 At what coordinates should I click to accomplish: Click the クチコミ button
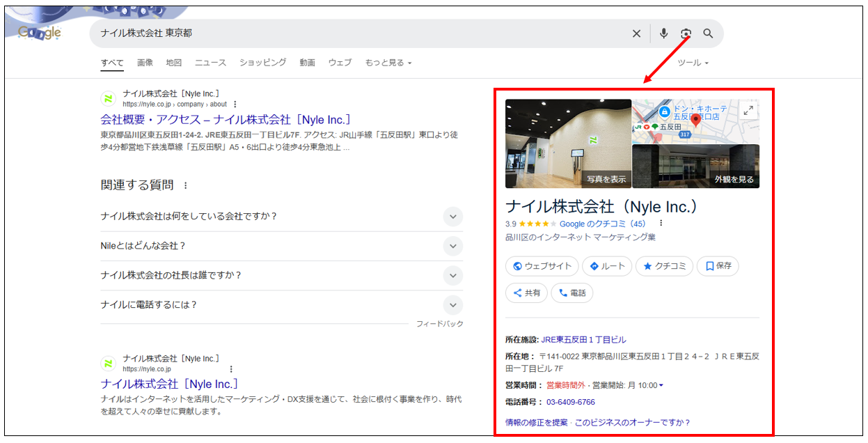pos(665,266)
